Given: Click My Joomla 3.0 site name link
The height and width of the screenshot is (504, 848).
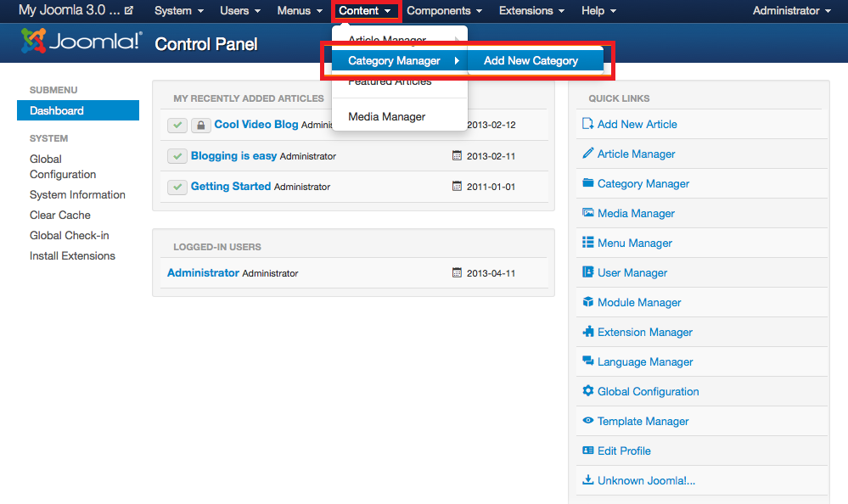Looking at the screenshot, I should (x=70, y=9).
